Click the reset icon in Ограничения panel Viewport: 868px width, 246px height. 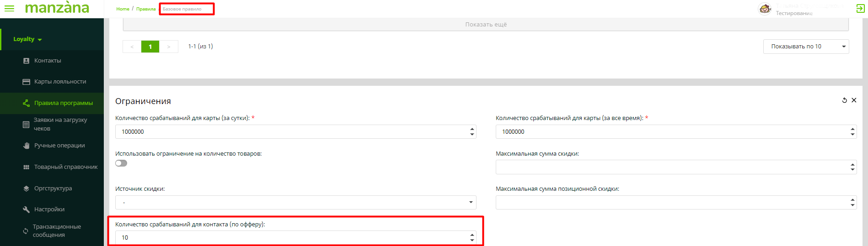point(844,100)
